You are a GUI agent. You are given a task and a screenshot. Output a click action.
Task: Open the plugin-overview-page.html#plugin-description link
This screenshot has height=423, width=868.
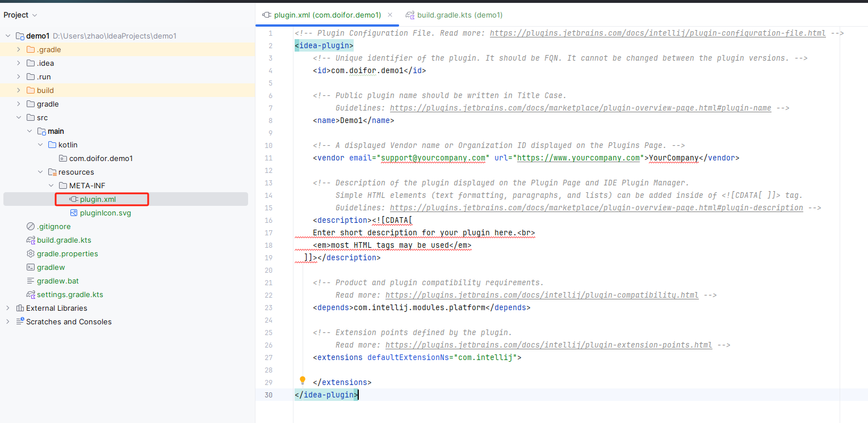point(596,208)
